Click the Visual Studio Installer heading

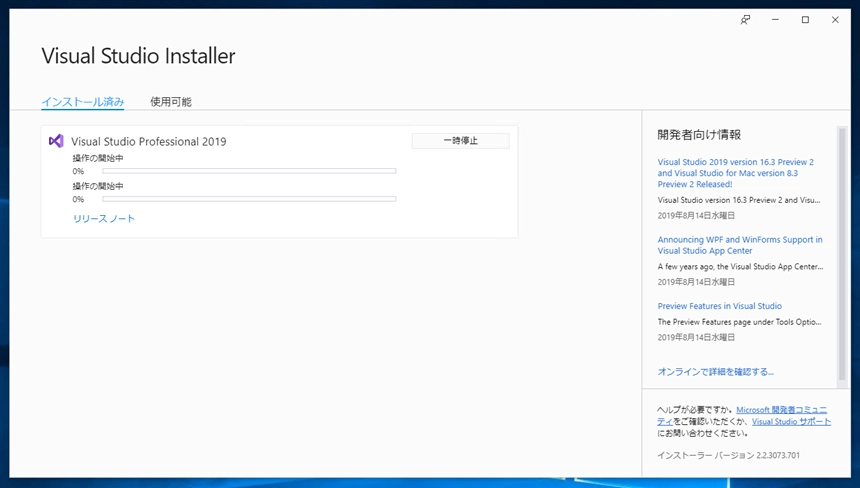point(138,56)
